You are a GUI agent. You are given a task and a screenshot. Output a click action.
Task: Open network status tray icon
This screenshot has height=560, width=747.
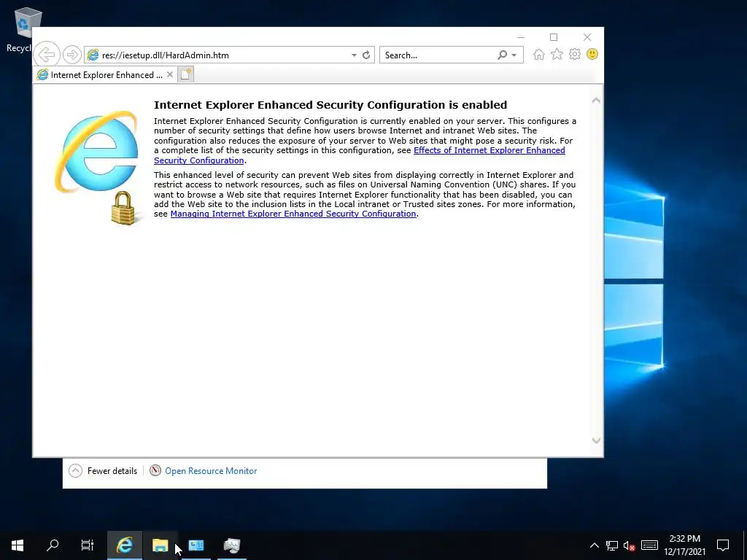click(612, 545)
